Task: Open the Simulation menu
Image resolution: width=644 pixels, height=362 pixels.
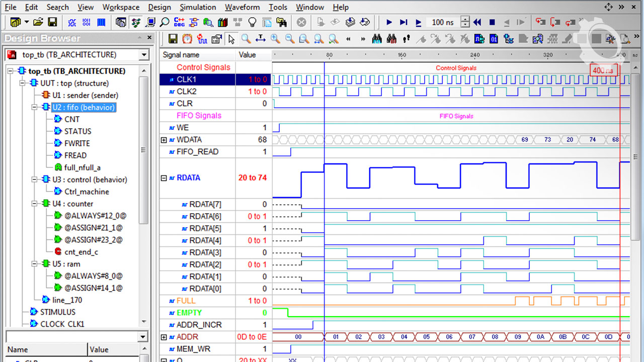Action: (x=198, y=7)
